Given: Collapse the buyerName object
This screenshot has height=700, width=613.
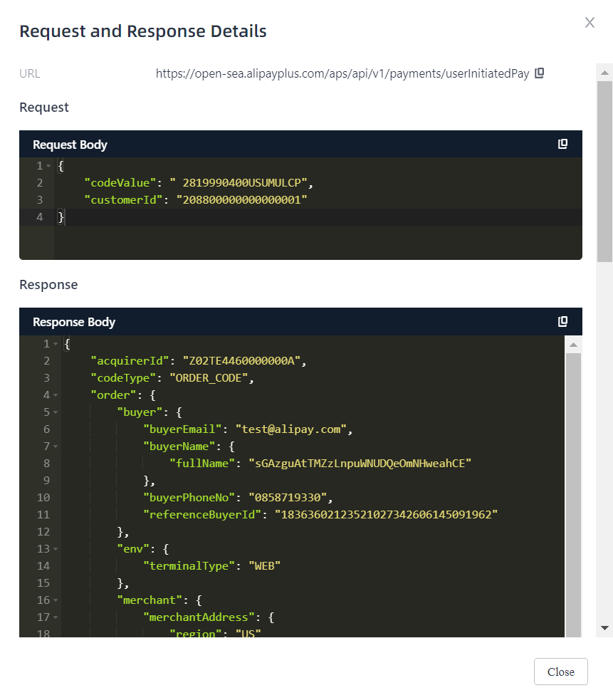Looking at the screenshot, I should [x=54, y=446].
